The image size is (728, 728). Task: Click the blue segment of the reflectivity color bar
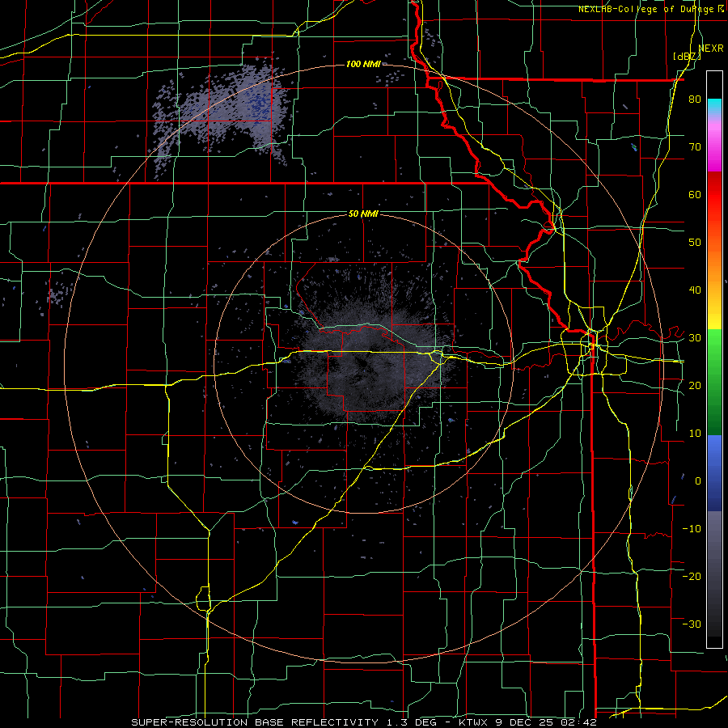[714, 473]
